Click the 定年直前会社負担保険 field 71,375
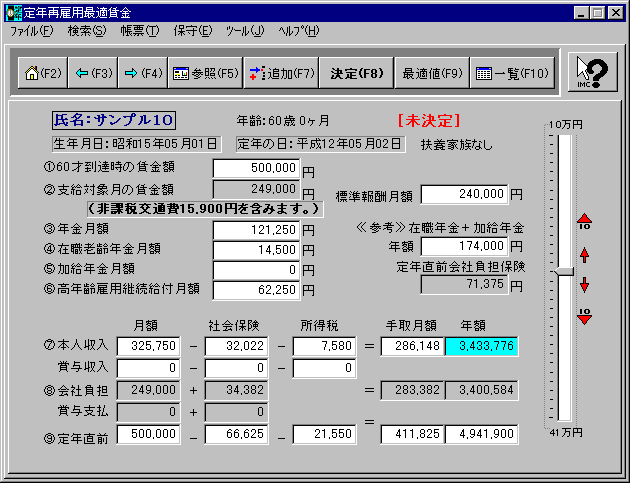The image size is (630, 483). point(464,284)
